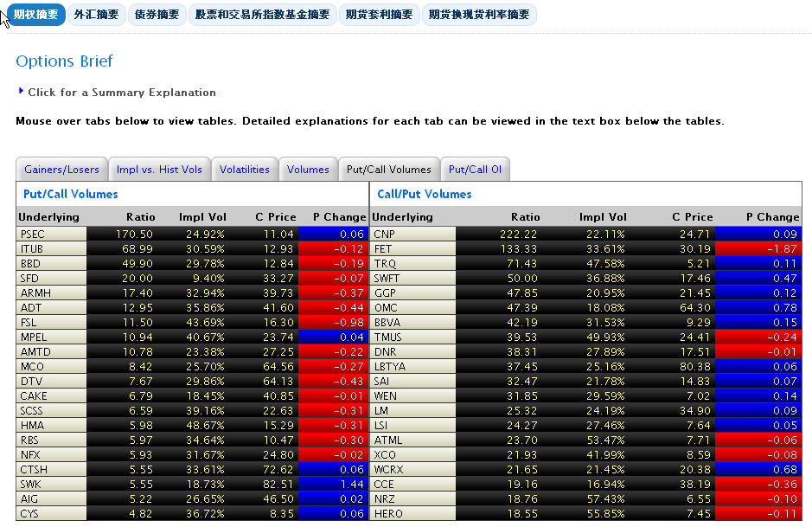Click CTSH price 72.62
The image size is (812, 527).
point(278,470)
